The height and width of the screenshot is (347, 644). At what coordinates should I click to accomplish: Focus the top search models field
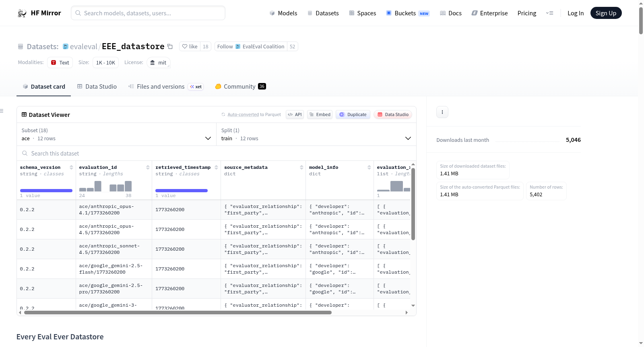click(148, 13)
